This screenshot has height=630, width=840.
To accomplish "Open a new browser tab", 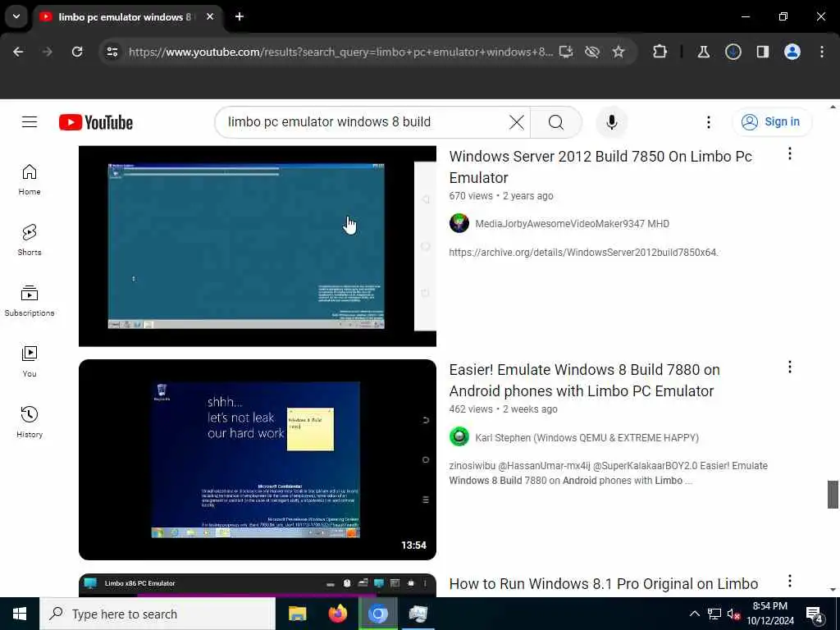I will coord(240,17).
